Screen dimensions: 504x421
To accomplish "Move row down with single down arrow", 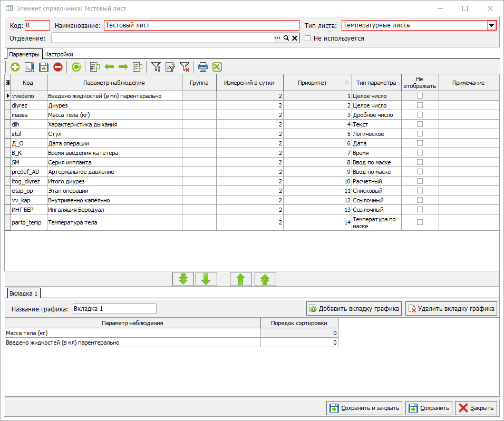I will coord(206,279).
